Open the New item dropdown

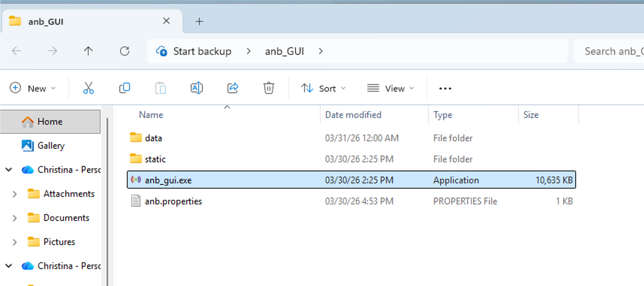[33, 88]
